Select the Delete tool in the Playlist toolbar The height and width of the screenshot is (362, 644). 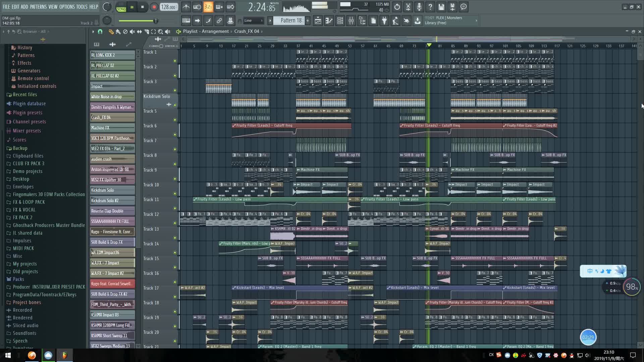[125, 32]
